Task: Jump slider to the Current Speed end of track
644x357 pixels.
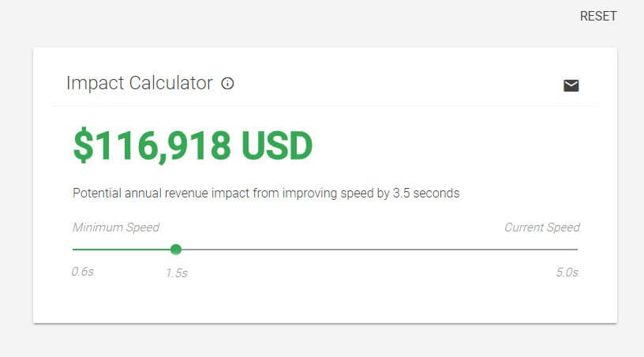Action: [x=576, y=250]
